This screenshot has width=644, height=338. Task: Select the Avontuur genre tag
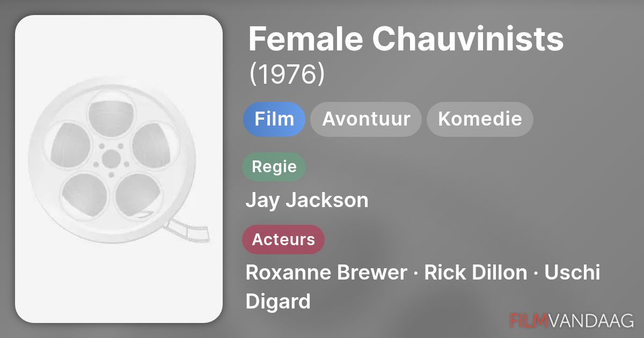(366, 119)
